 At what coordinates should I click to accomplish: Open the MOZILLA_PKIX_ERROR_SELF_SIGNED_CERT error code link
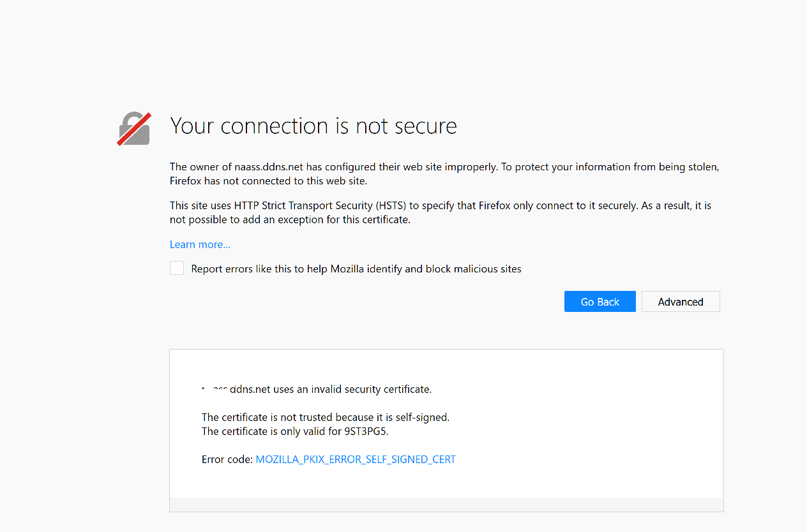pos(356,459)
